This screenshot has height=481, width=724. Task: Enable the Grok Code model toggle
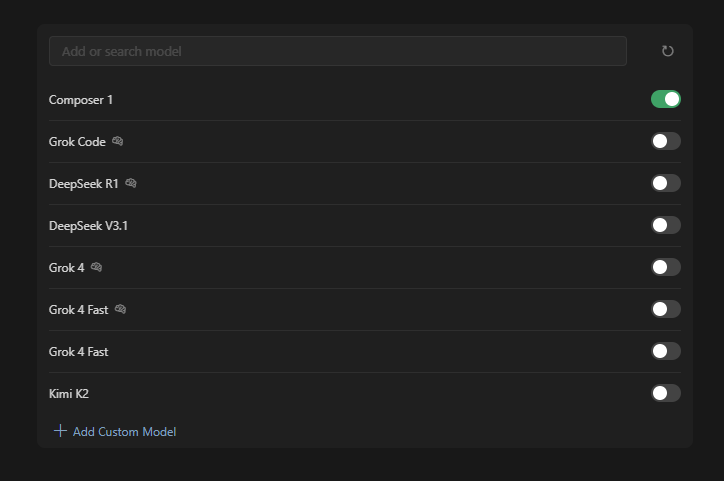point(666,141)
